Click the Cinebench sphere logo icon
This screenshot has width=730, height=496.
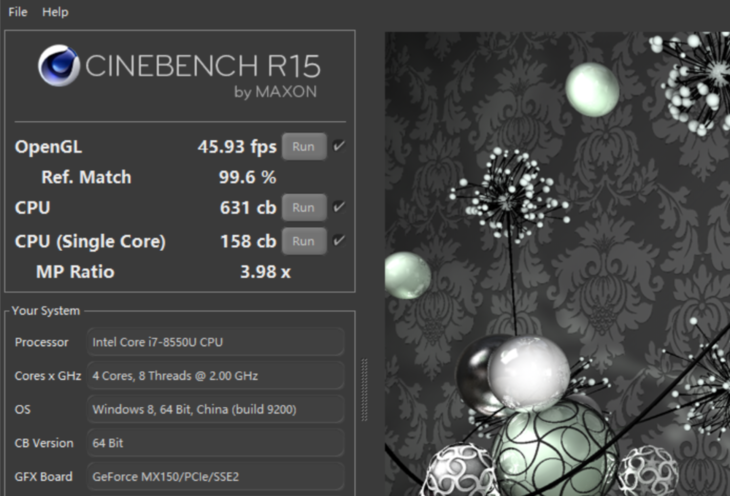pyautogui.click(x=59, y=66)
